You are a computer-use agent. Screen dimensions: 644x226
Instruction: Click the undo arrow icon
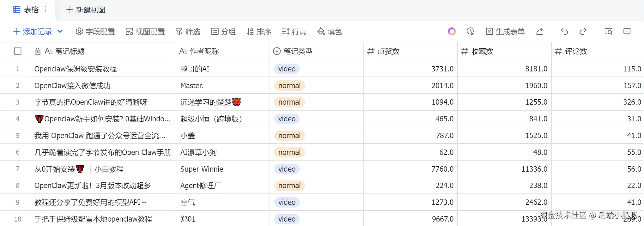pos(564,32)
